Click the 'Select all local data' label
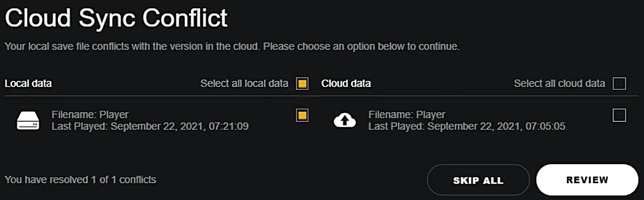This screenshot has width=644, height=200. 244,83
